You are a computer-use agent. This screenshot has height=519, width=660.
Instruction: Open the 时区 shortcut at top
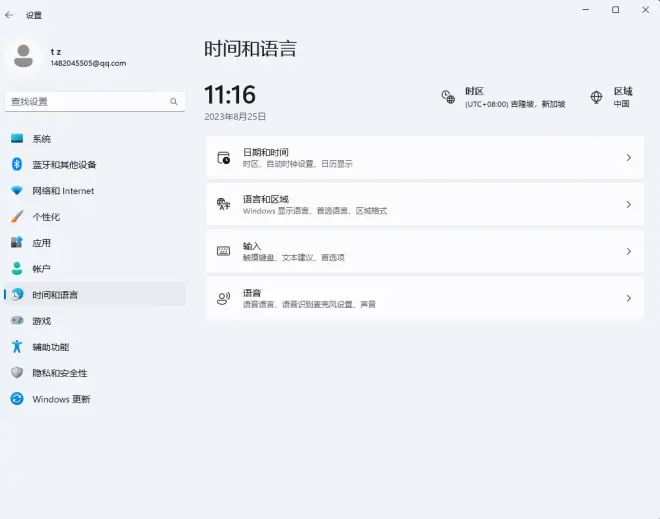point(504,97)
